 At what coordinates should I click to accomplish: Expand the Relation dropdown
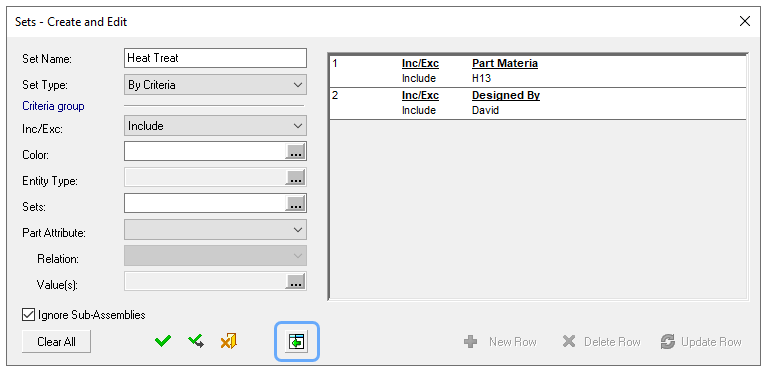215,256
